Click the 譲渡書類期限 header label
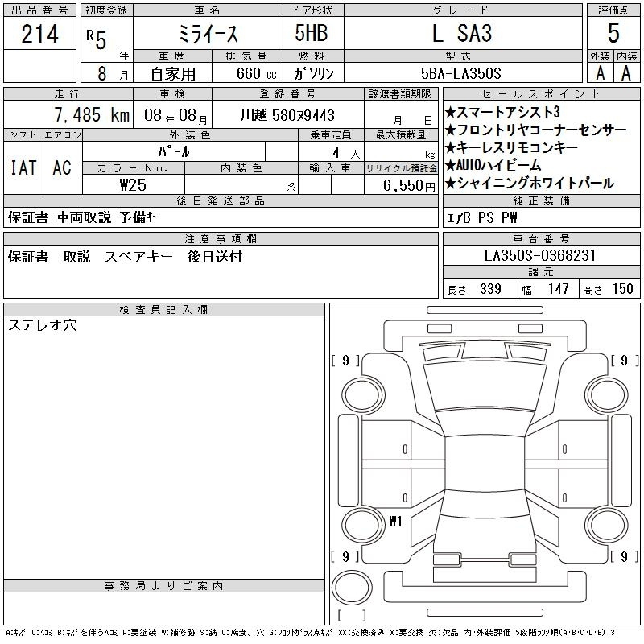This screenshot has width=644, height=644. (x=400, y=94)
